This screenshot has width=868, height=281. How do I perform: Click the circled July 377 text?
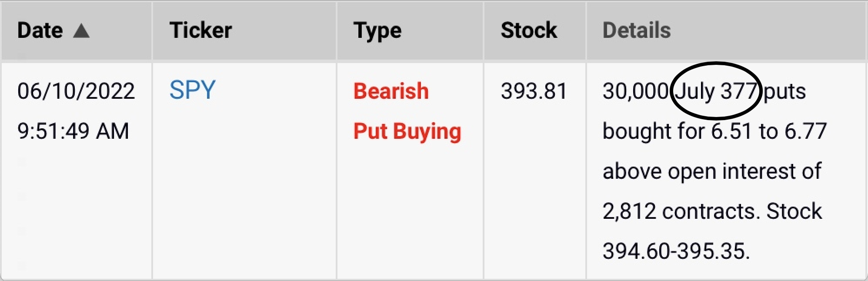tap(716, 91)
